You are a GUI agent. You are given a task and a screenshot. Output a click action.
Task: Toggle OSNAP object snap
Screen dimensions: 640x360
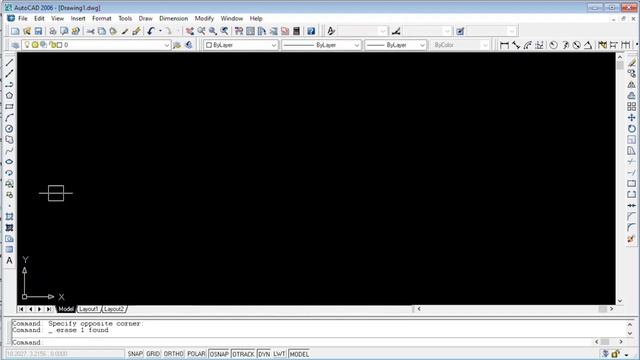219,354
